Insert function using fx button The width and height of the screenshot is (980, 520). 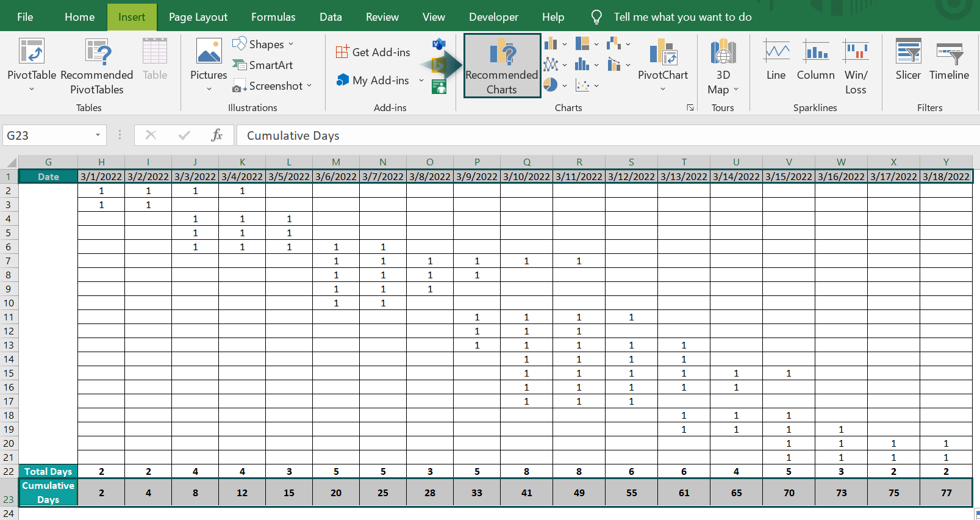coord(216,135)
